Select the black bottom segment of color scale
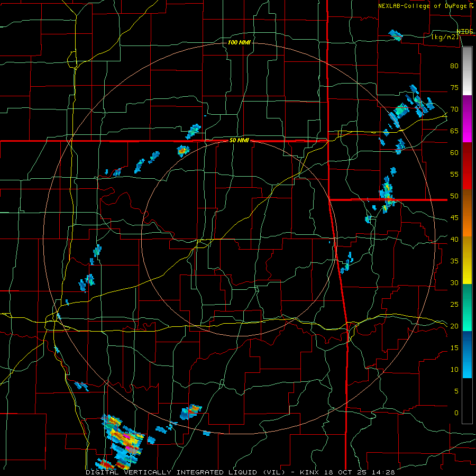The image size is (476, 476). pyautogui.click(x=467, y=401)
